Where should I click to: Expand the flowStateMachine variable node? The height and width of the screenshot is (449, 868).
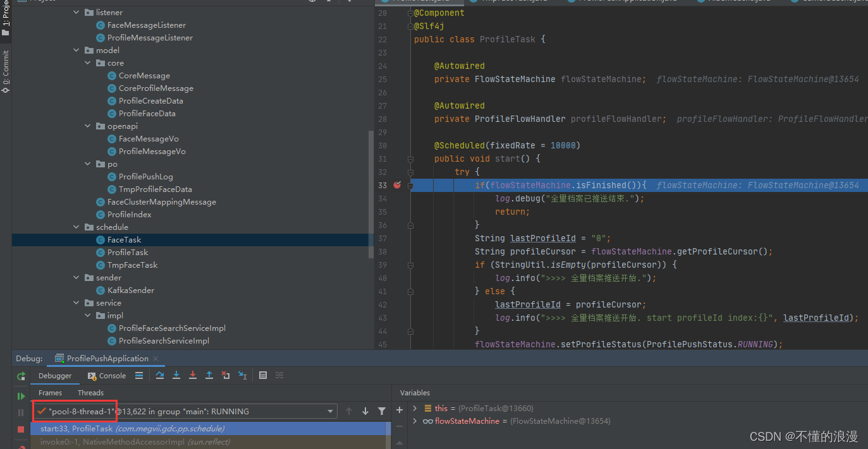click(x=415, y=421)
